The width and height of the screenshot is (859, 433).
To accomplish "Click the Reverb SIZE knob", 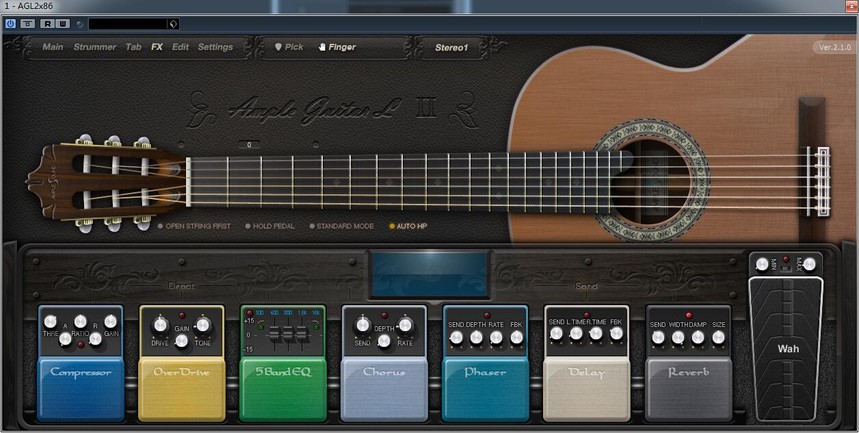I will click(x=719, y=337).
